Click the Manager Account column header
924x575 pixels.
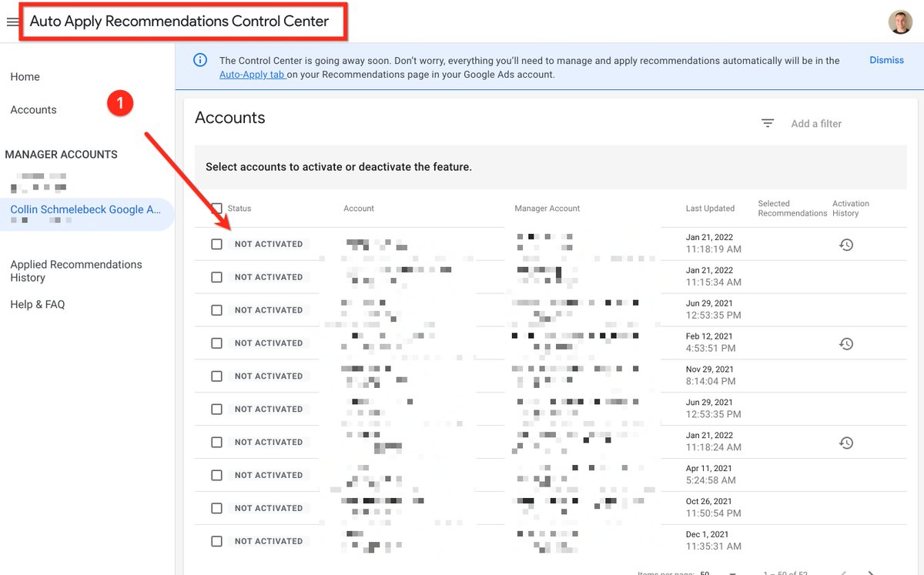pyautogui.click(x=547, y=209)
